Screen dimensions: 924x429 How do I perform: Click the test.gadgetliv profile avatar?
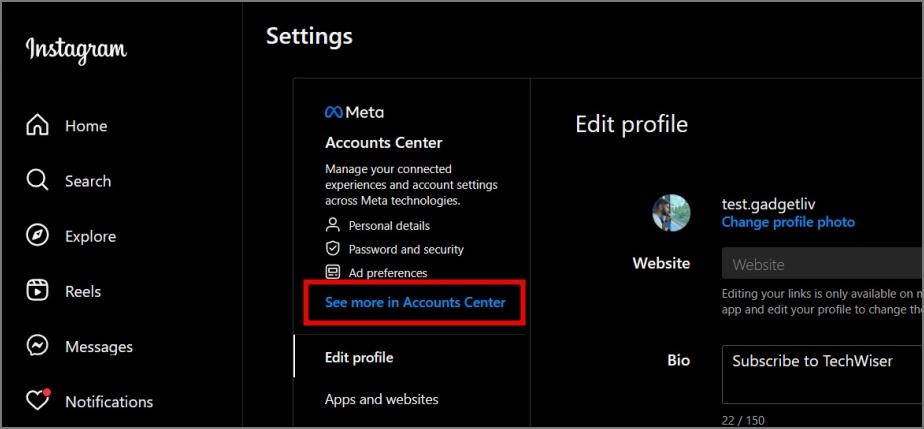click(x=671, y=213)
